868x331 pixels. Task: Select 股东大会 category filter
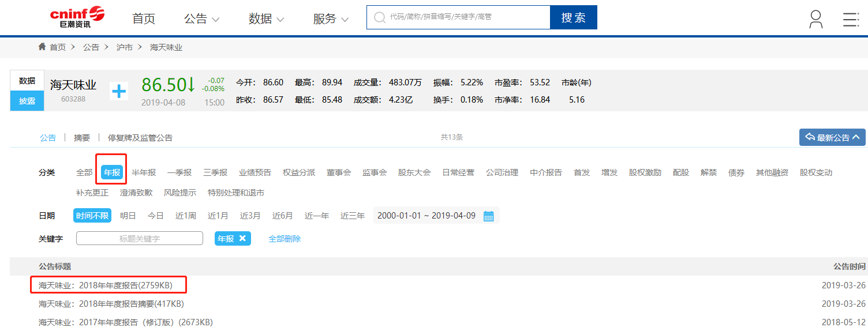[x=414, y=172]
